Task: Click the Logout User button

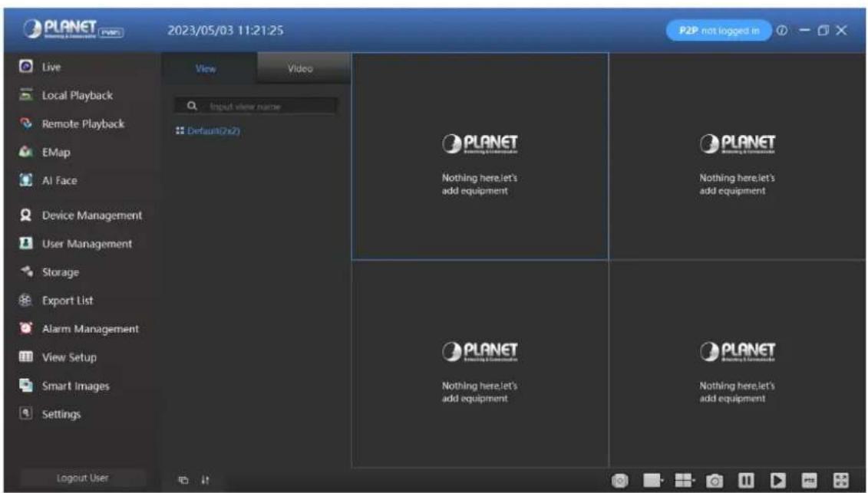Action: (82, 478)
